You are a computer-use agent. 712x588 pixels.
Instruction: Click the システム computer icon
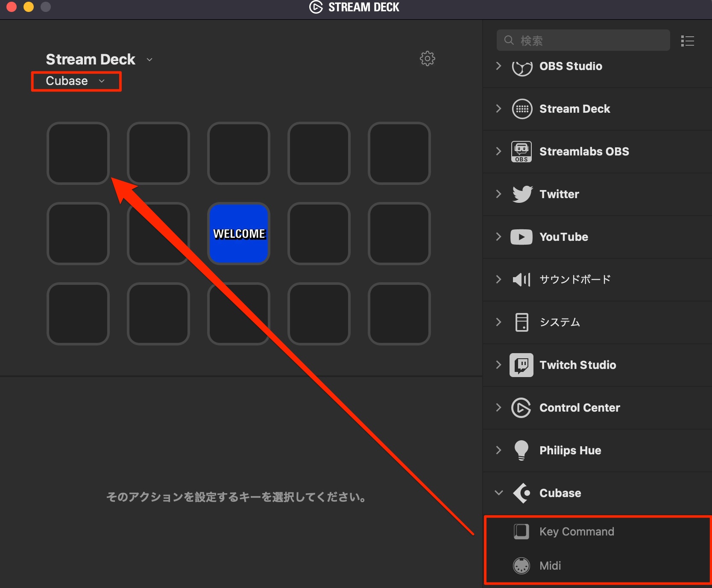(x=522, y=322)
